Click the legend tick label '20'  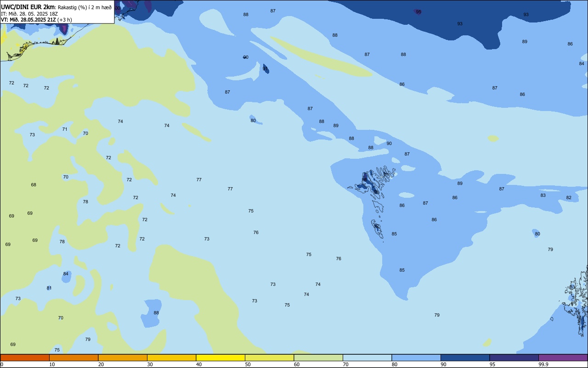click(101, 364)
